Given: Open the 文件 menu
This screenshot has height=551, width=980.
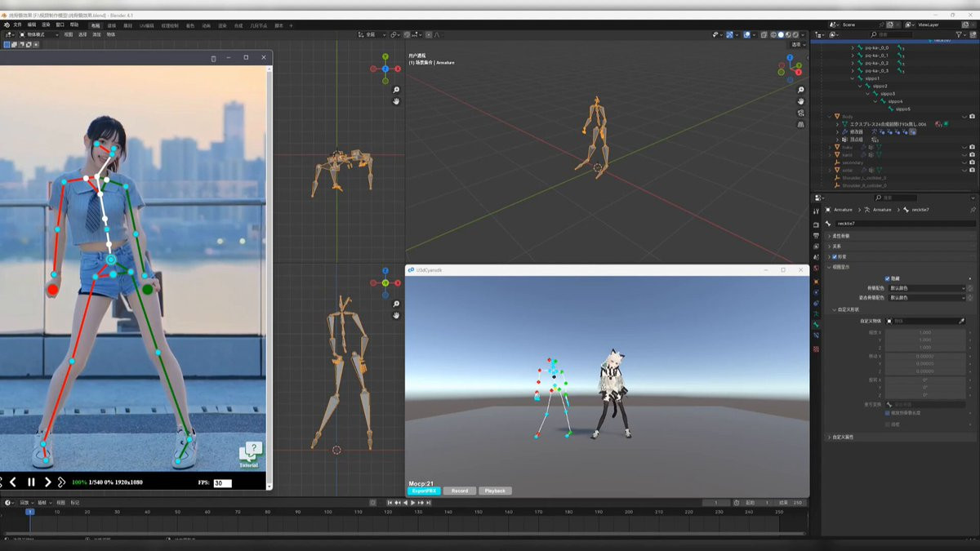Looking at the screenshot, I should point(18,25).
